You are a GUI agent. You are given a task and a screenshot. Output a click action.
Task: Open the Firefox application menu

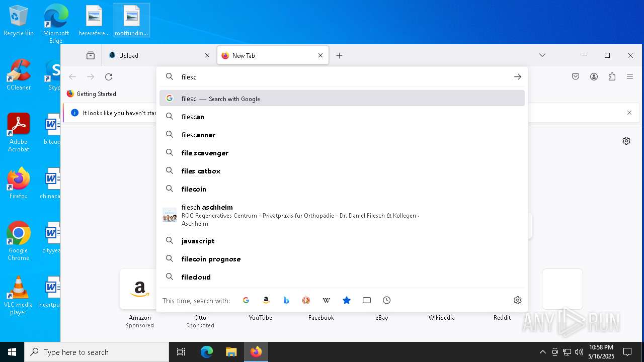coord(630,77)
